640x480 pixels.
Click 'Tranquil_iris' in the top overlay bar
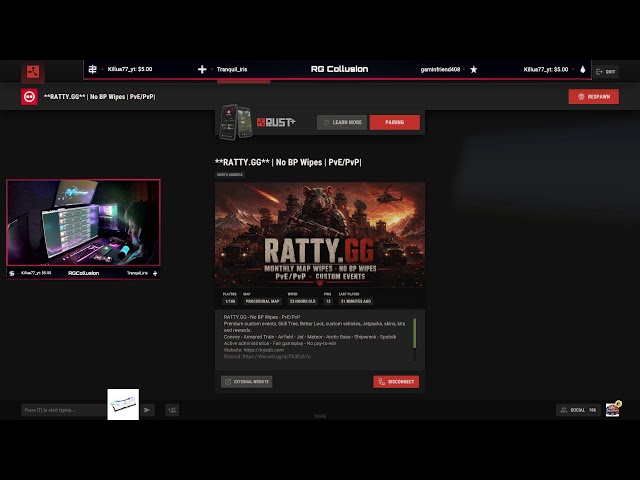click(x=232, y=69)
